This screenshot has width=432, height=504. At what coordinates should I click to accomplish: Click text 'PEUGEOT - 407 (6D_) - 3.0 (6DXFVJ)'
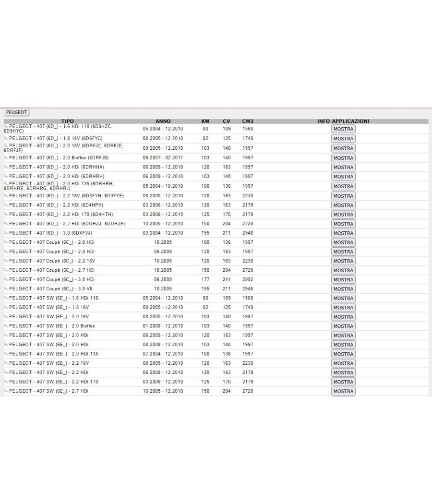[x=50, y=233]
